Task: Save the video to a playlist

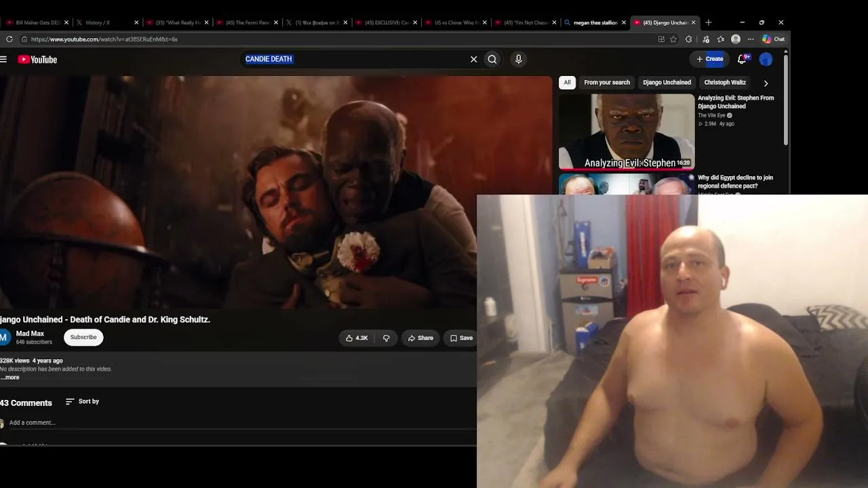Action: [x=461, y=338]
